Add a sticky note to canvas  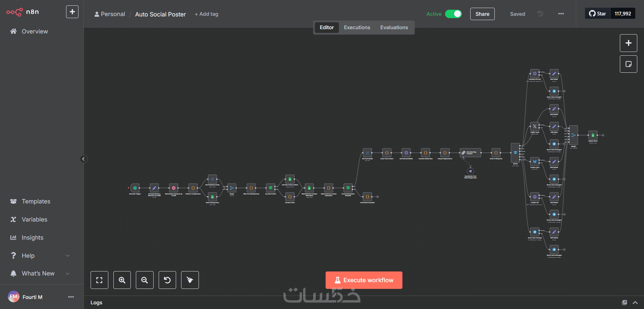(629, 64)
